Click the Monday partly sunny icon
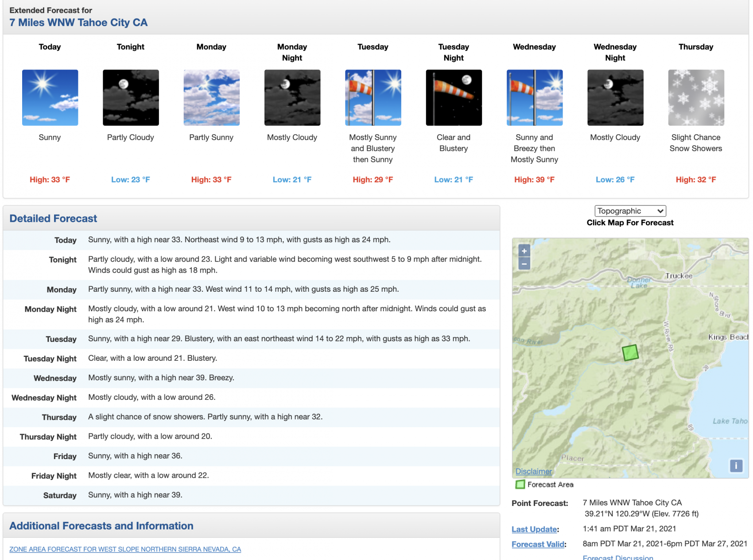The height and width of the screenshot is (560, 753). (212, 97)
